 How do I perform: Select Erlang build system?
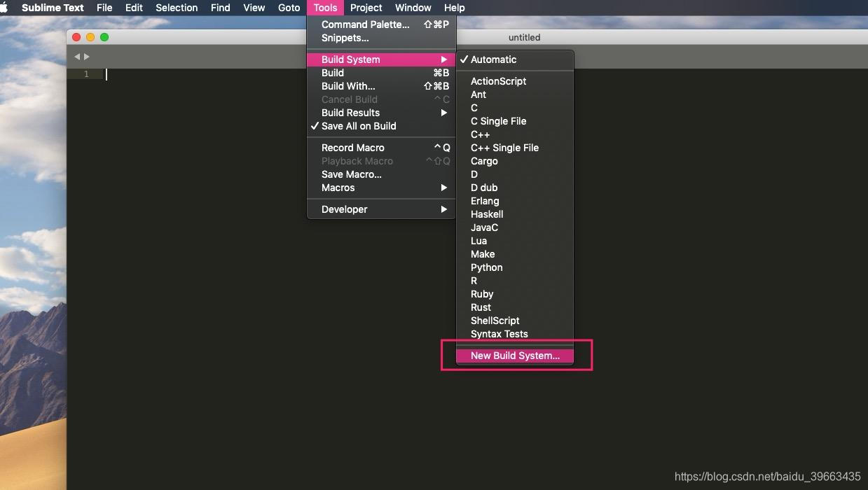click(x=515, y=201)
